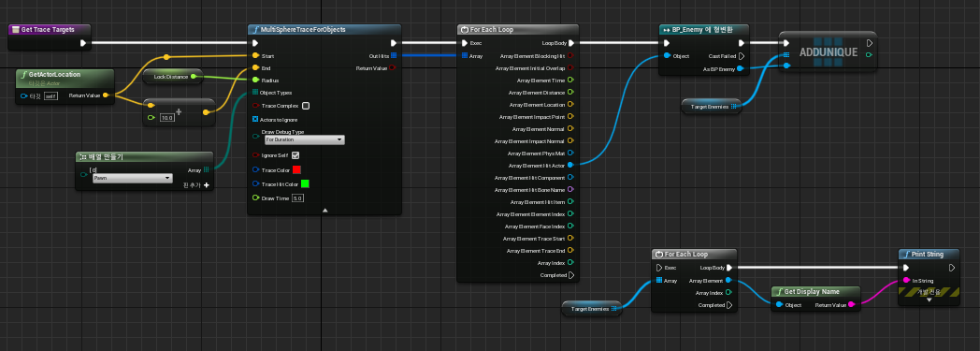Add a pin to the Make Array node
Image resolution: width=980 pixels, height=351 pixels.
[207, 185]
